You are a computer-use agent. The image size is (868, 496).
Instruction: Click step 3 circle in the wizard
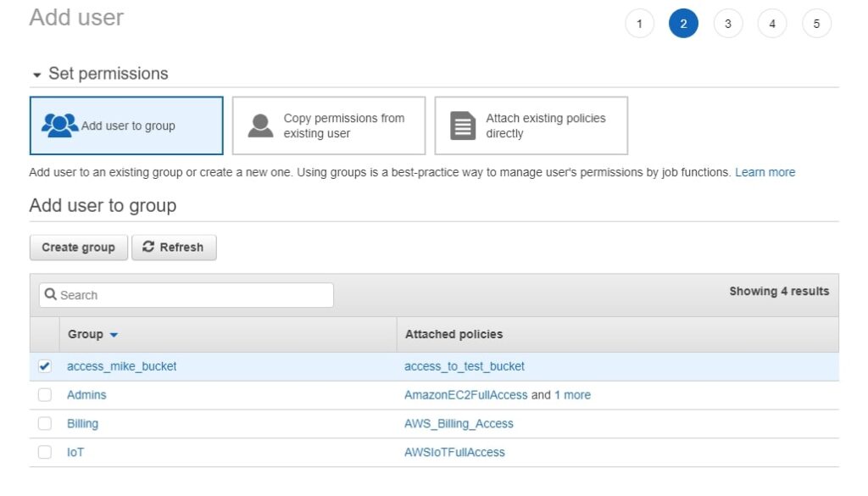[x=727, y=23]
